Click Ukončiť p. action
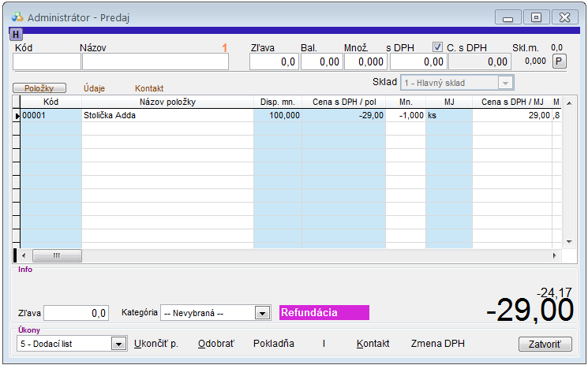This screenshot has width=588, height=365. click(x=156, y=344)
